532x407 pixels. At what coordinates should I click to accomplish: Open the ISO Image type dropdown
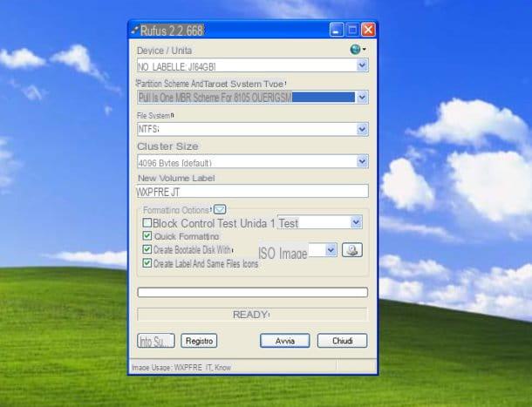(x=331, y=250)
